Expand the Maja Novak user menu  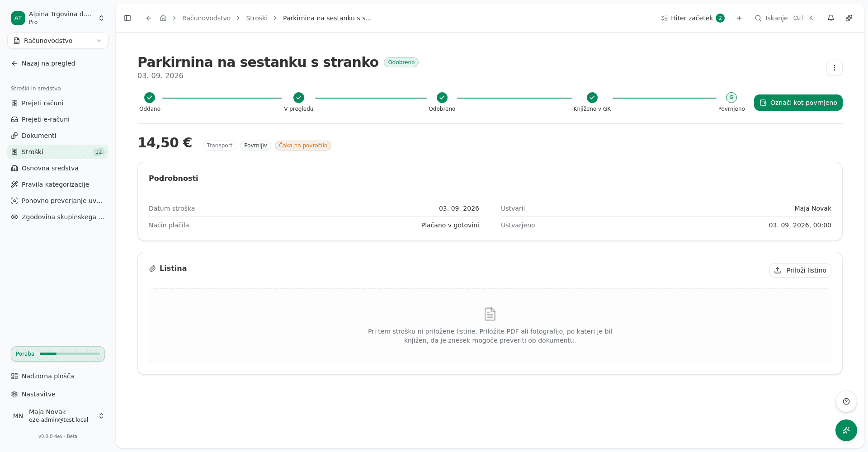[58, 416]
